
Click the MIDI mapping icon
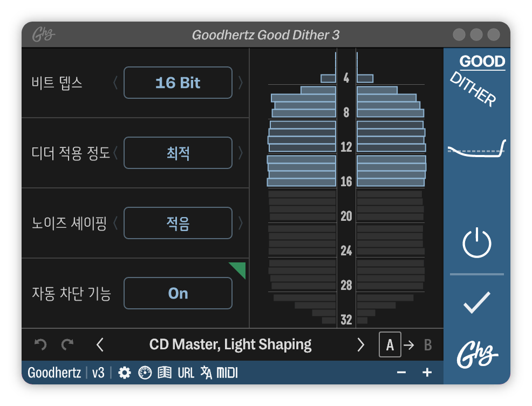227,373
